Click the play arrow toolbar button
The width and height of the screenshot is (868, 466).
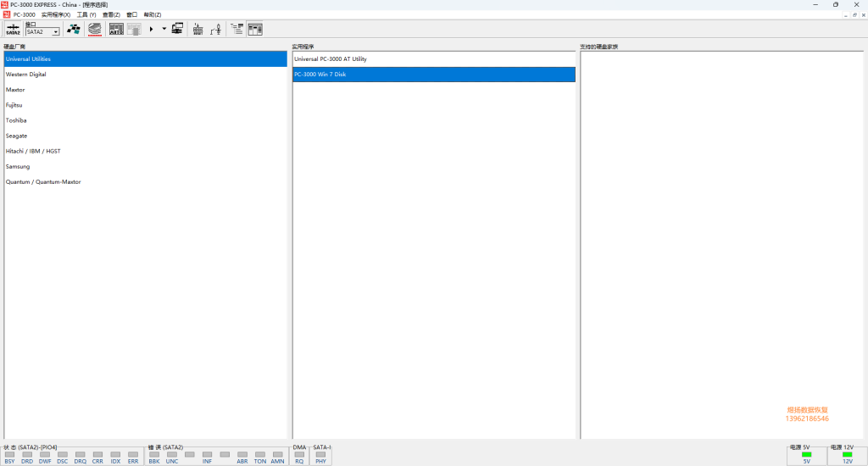151,30
